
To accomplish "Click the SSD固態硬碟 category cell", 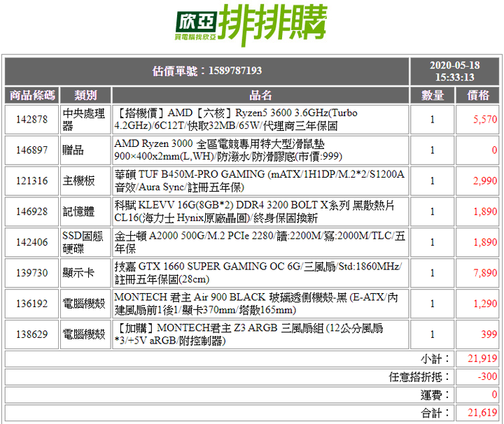I will click(85, 242).
